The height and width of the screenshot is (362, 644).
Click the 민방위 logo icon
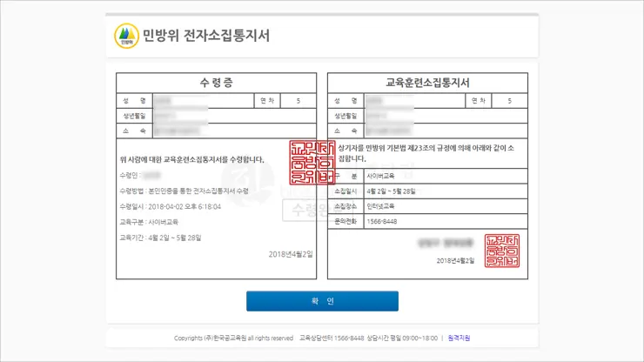[126, 36]
